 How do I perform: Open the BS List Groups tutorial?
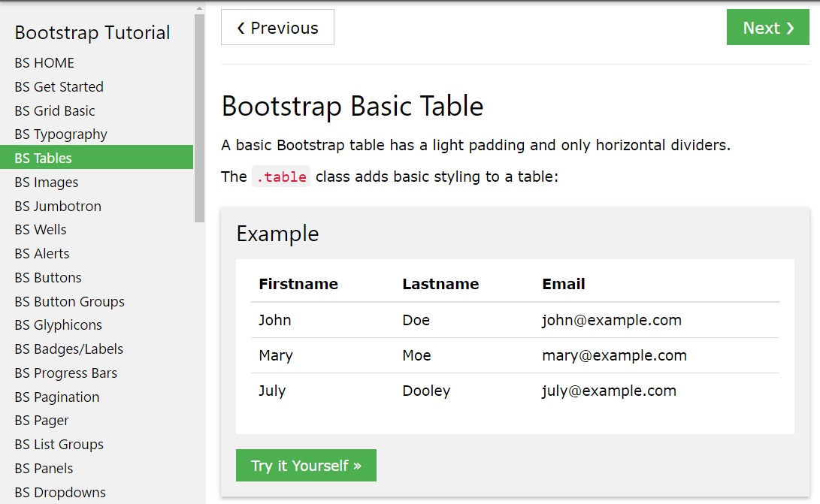click(x=58, y=444)
